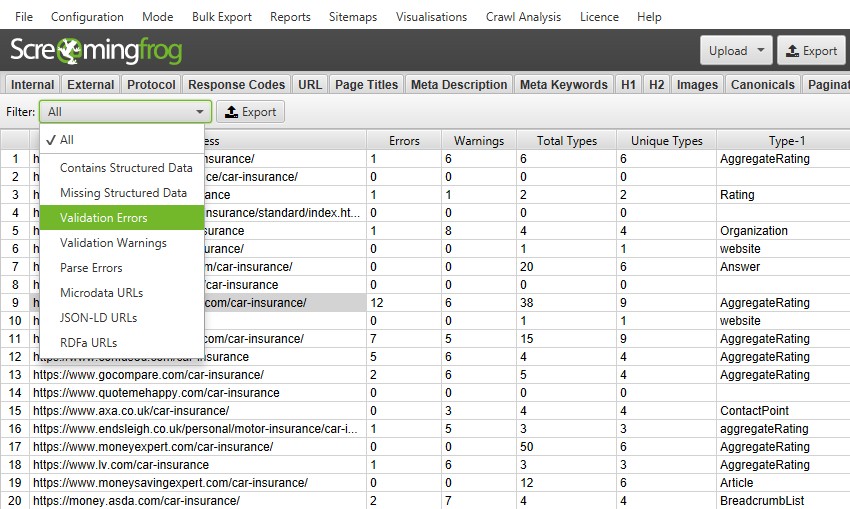Choose Validation Errors filter option
This screenshot has width=850, height=509.
pos(103,218)
